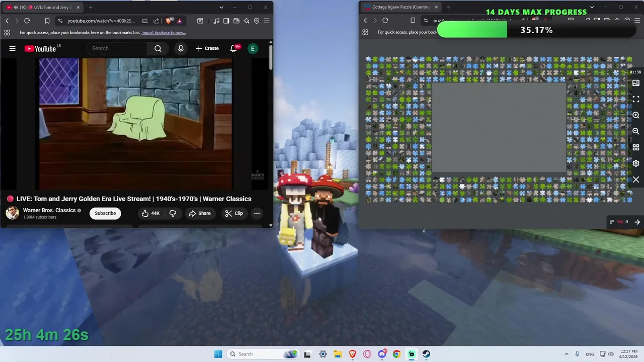Screen dimensions: 644x362
Task: Start voice search with the microphone icon
Action: pos(181,48)
